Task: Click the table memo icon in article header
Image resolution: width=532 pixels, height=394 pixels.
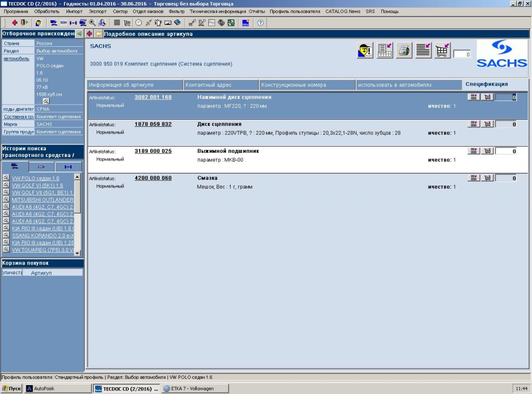Action: [385, 50]
